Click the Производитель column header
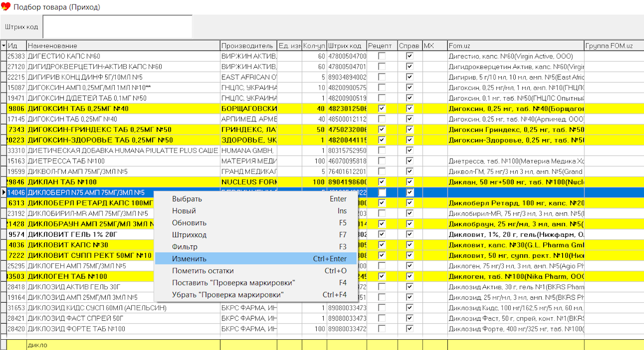The image size is (644, 350). 248,46
